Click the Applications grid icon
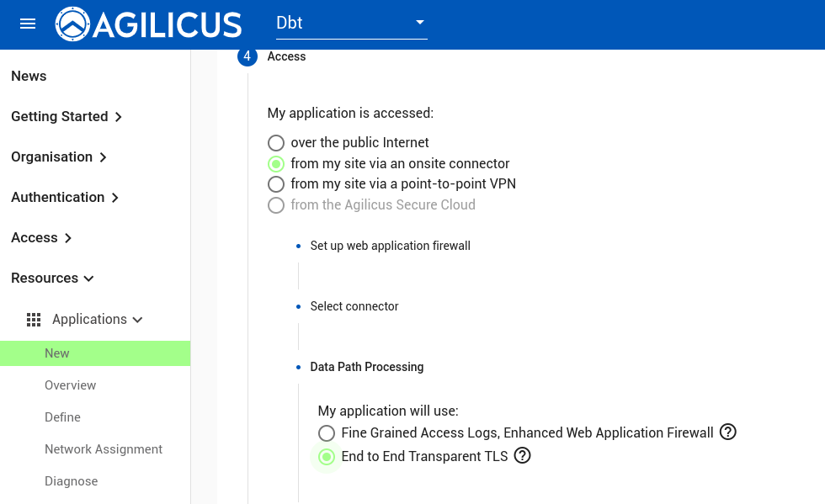This screenshot has height=504, width=825. (34, 320)
